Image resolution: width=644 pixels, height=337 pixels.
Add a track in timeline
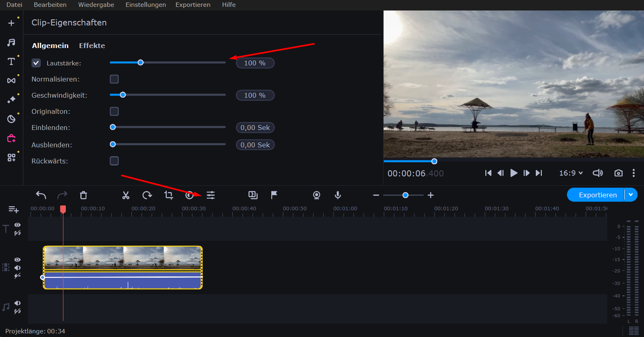coord(14,209)
